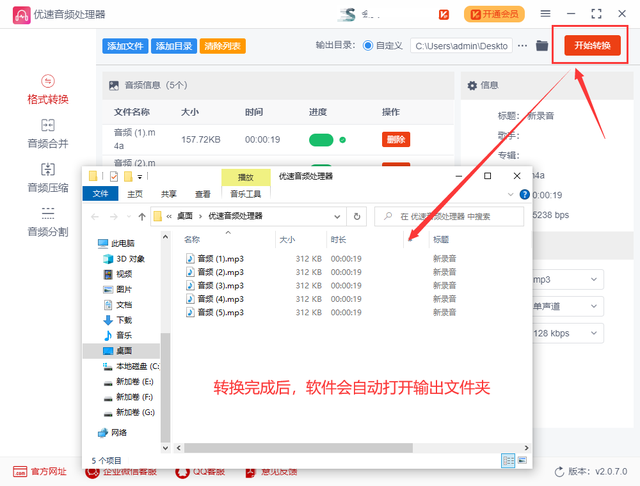Image resolution: width=640 pixels, height=486 pixels.
Task: Open Explorer help question mark icon
Action: click(x=524, y=194)
